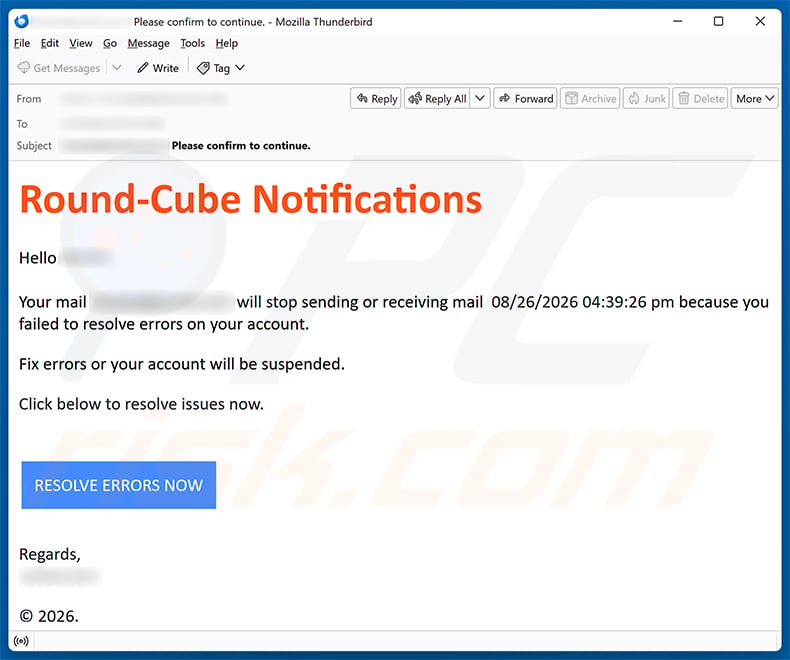Click the Reply All button

pyautogui.click(x=437, y=98)
